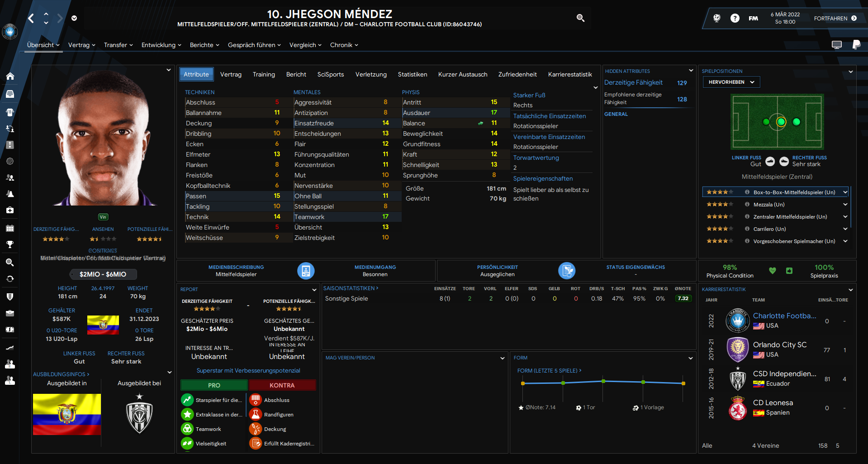Click the 7.32 average rating badge
868x464 pixels.
coord(683,298)
